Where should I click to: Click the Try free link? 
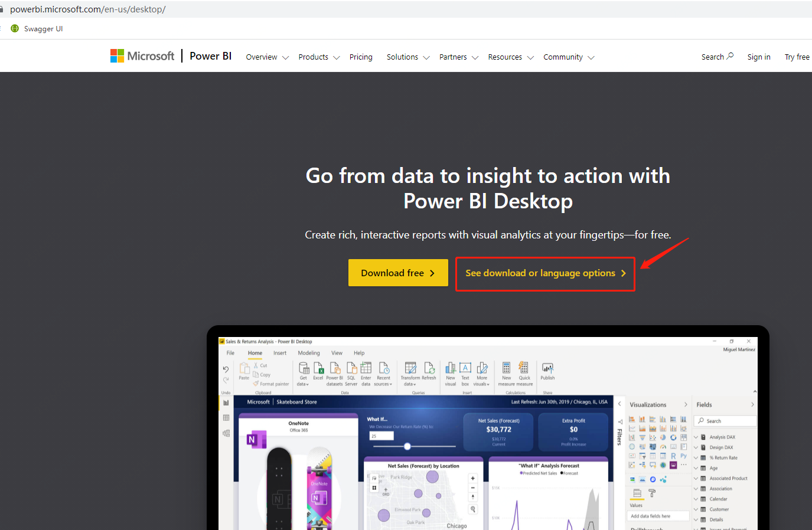pos(797,57)
